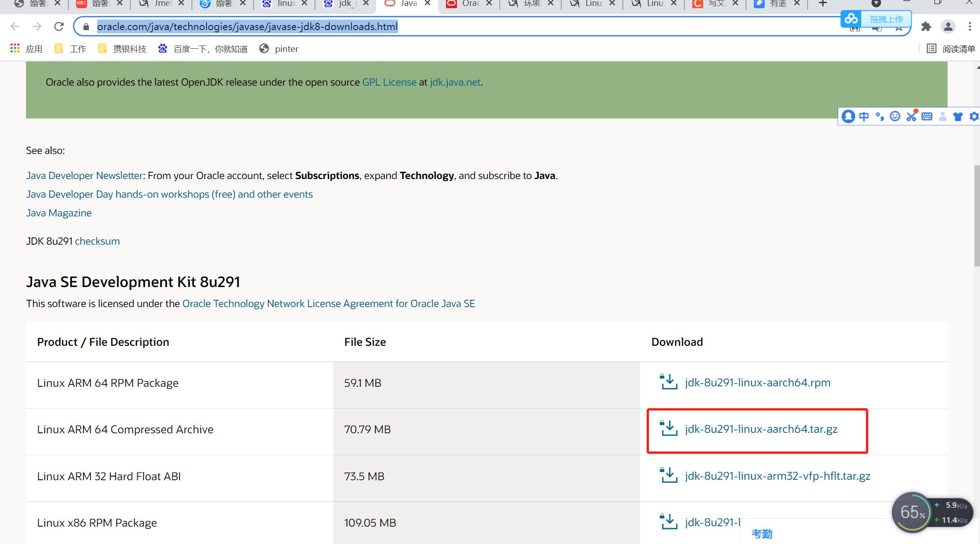Screen dimensions: 980x544
Task: Select the 'Linux ARM 64 Compressed Archive' cell
Action: click(180, 431)
